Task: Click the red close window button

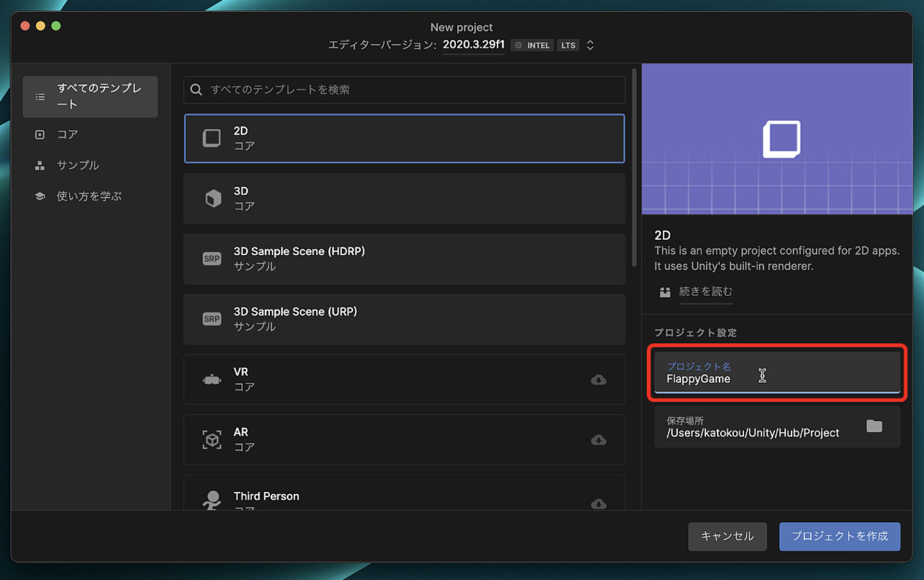Action: click(x=25, y=26)
